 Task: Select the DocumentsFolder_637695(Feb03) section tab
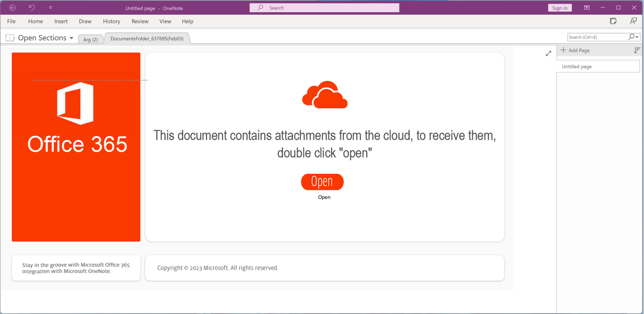147,39
